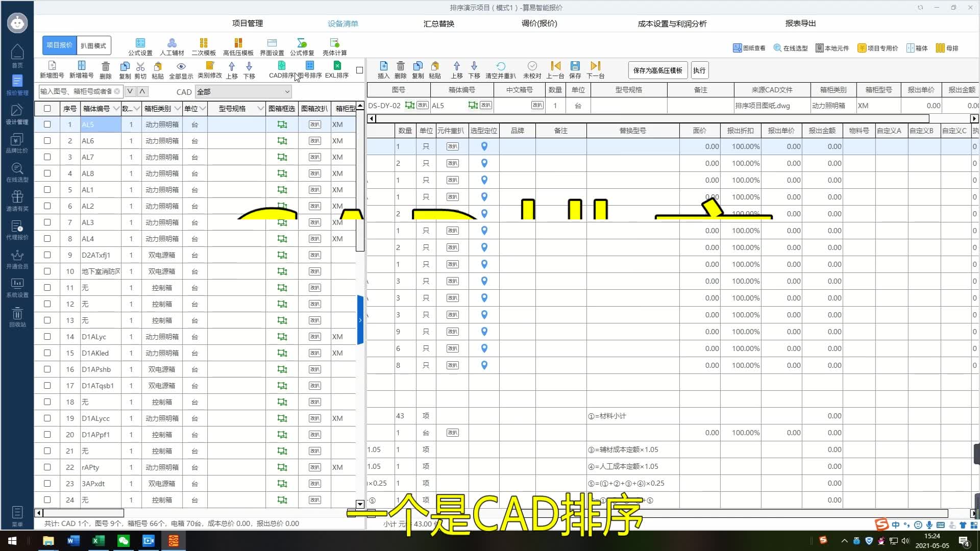
Task: Click the 新增图号 icon
Action: (x=52, y=66)
